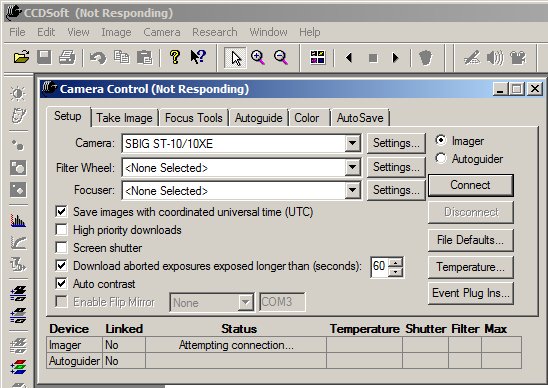Click the seconds value field showing 60
Viewport: 548px width, 388px height.
point(380,267)
